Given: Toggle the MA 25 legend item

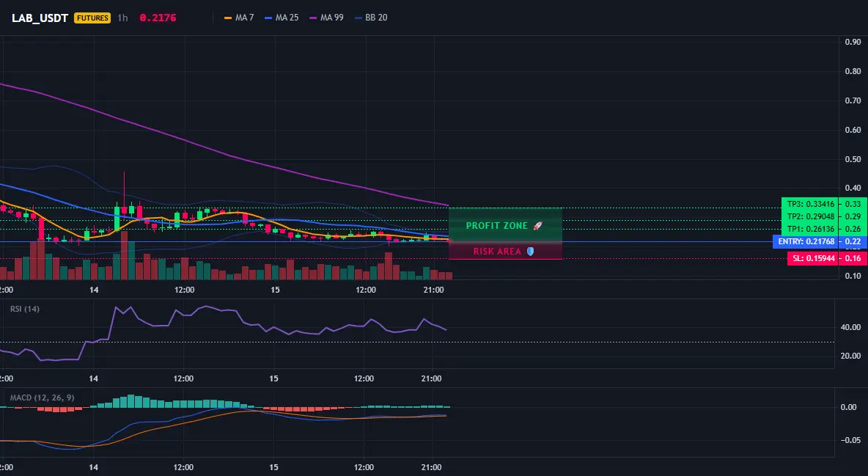Looking at the screenshot, I should point(282,18).
